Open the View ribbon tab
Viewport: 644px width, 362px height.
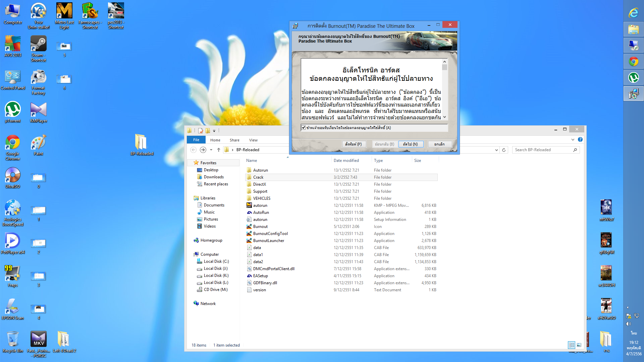tap(253, 140)
